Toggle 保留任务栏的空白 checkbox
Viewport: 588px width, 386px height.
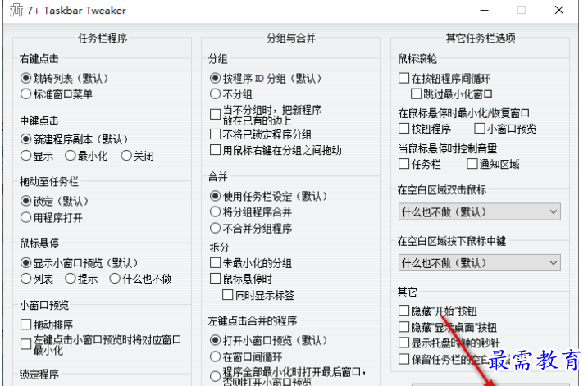(x=403, y=359)
